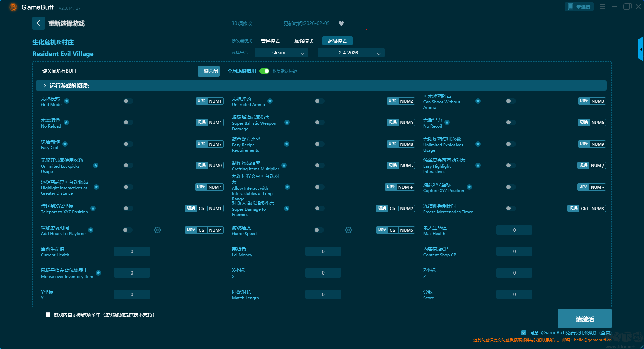Viewport: 644px width, 349px height.
Task: Click the 恢复默认热键 restore hotkeys link
Action: (x=284, y=71)
